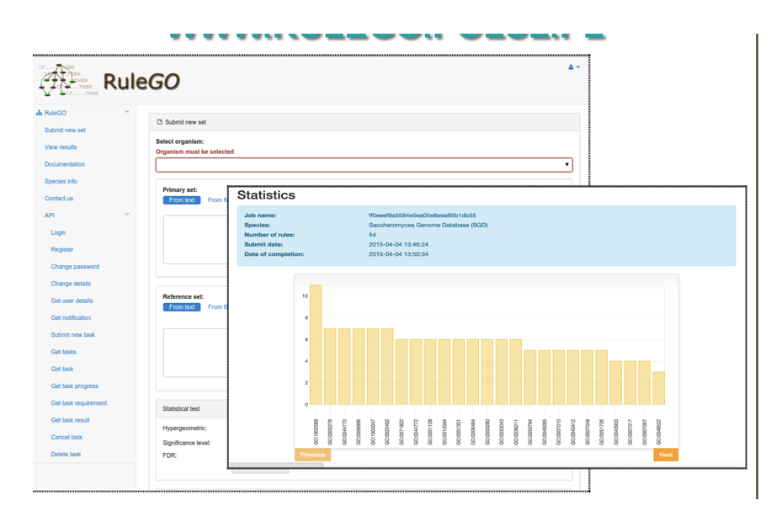Open the Documentation link
The image size is (782, 532).
[64, 164]
